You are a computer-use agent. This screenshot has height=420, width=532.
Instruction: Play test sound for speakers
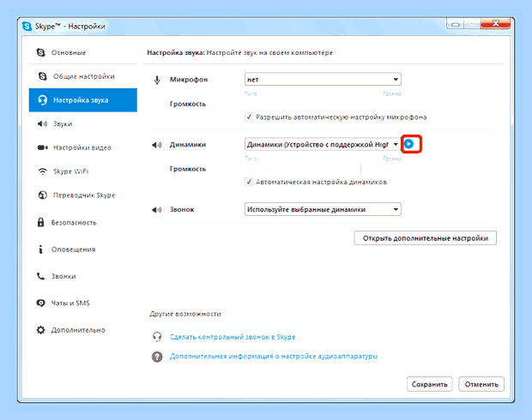pyautogui.click(x=409, y=144)
